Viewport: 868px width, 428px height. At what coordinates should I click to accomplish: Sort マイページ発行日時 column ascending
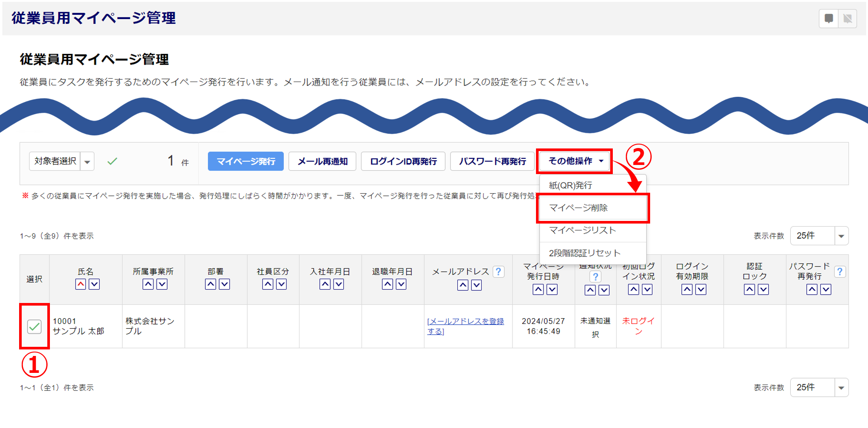(x=538, y=290)
